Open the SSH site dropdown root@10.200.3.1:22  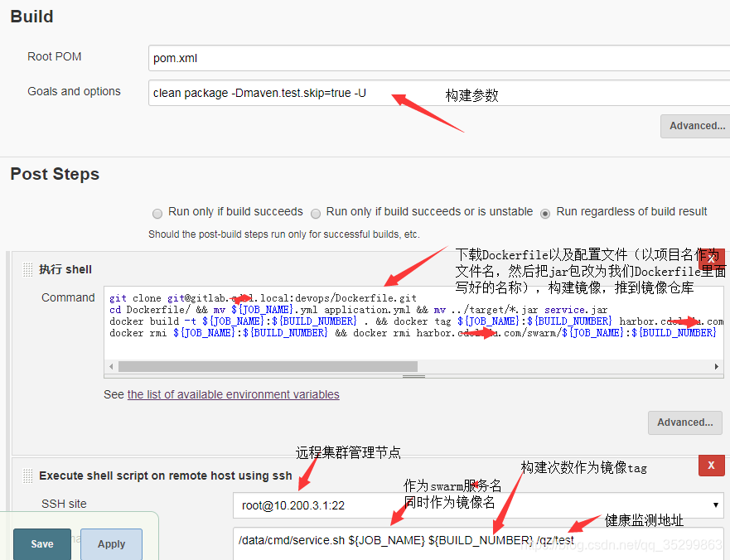click(x=478, y=505)
